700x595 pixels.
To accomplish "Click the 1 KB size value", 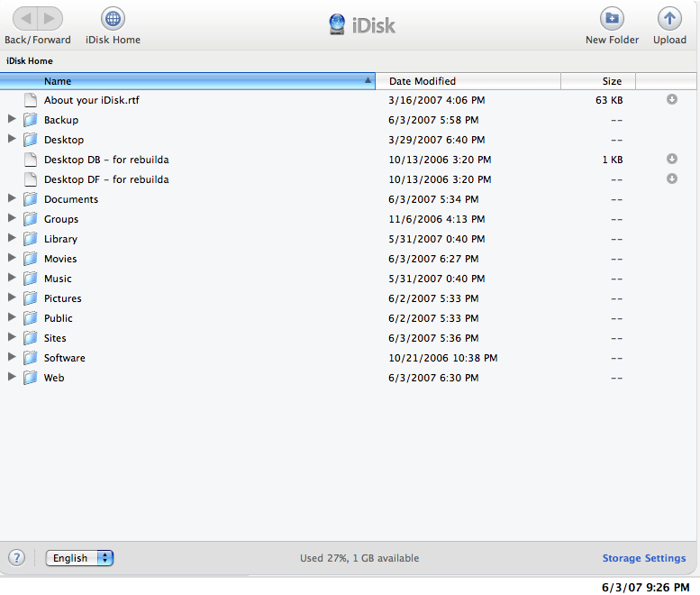I will 613,160.
